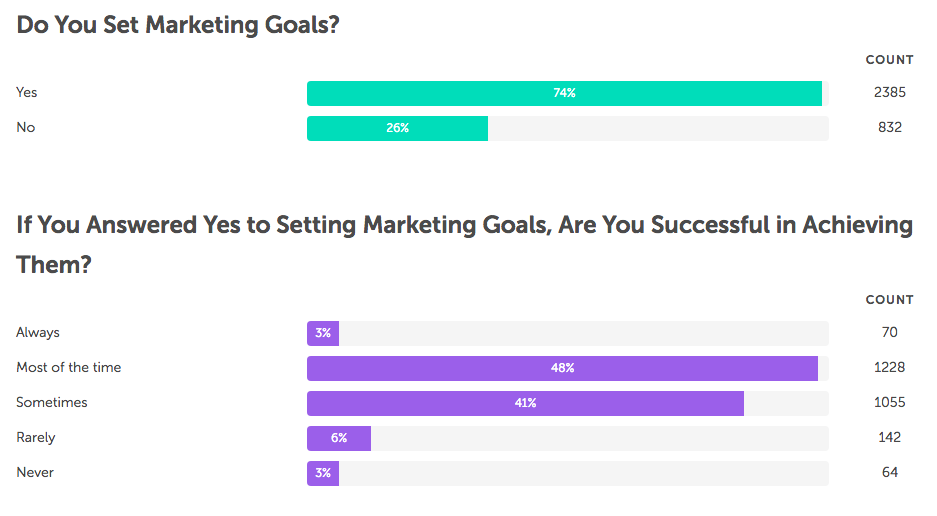
Task: Click the "Most of the time" label
Action: tap(69, 367)
